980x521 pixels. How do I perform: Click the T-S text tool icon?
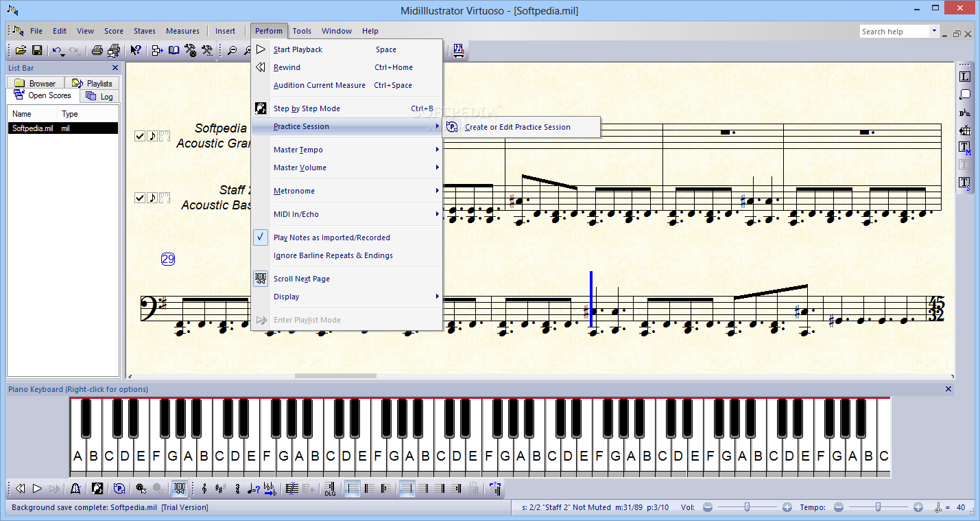click(x=965, y=183)
